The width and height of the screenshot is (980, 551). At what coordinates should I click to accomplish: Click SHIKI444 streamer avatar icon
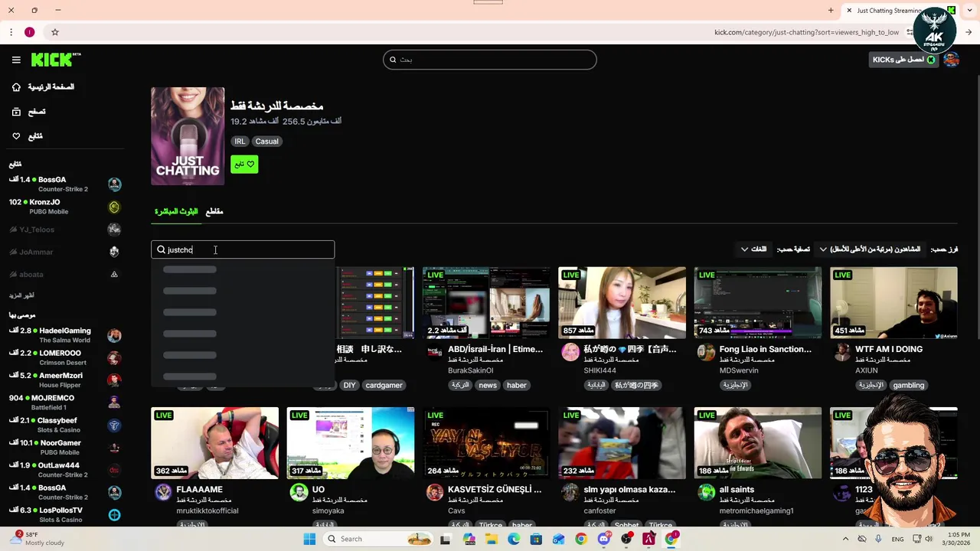[x=570, y=352]
